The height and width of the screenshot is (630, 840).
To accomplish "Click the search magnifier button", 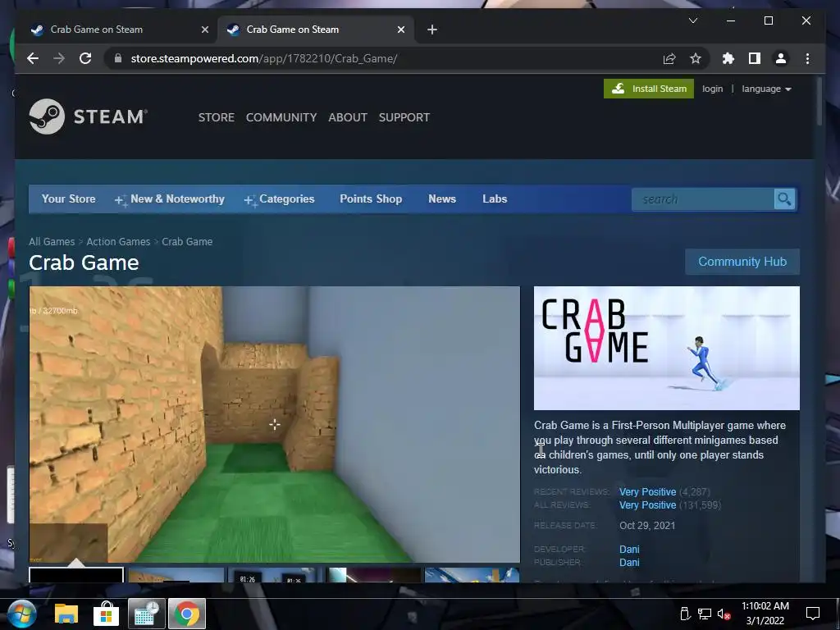I will coord(785,199).
